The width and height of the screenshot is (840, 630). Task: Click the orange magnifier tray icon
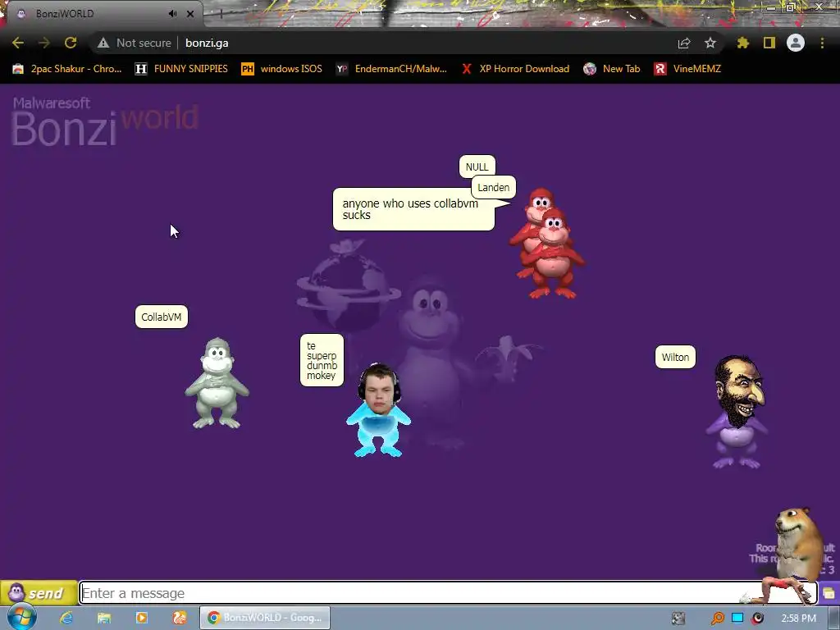(x=717, y=619)
